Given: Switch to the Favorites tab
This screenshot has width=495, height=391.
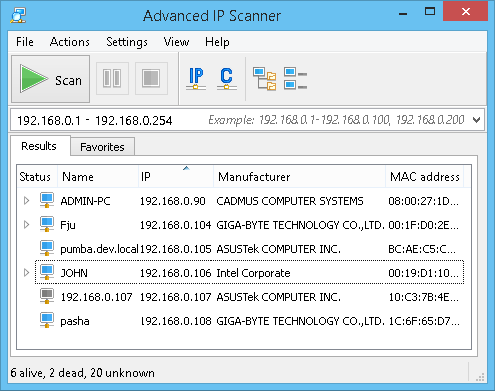Looking at the screenshot, I should [102, 147].
